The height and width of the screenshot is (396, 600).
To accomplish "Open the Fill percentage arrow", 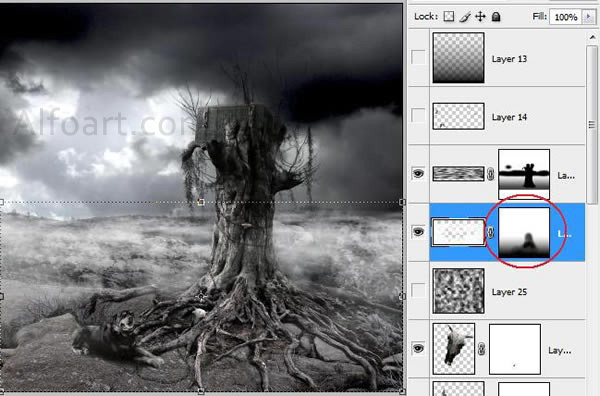I will (x=589, y=17).
